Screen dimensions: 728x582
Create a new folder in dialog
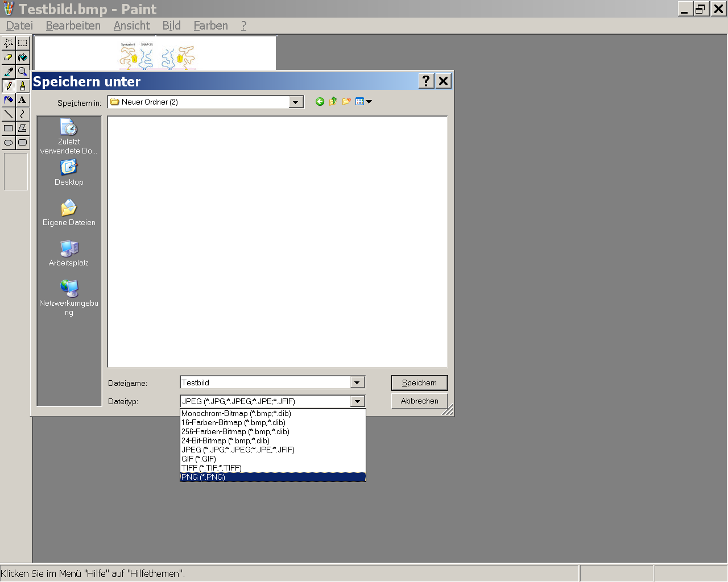346,102
